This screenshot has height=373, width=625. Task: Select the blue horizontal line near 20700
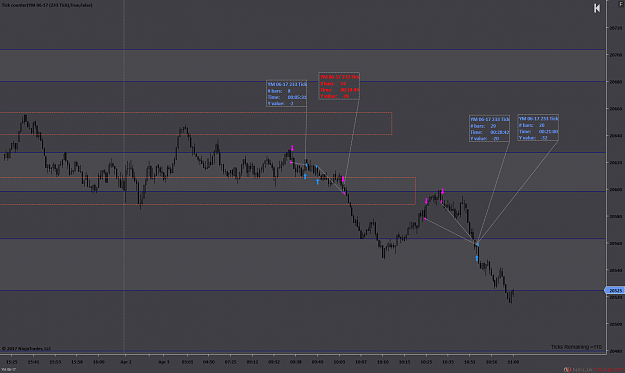(303, 50)
